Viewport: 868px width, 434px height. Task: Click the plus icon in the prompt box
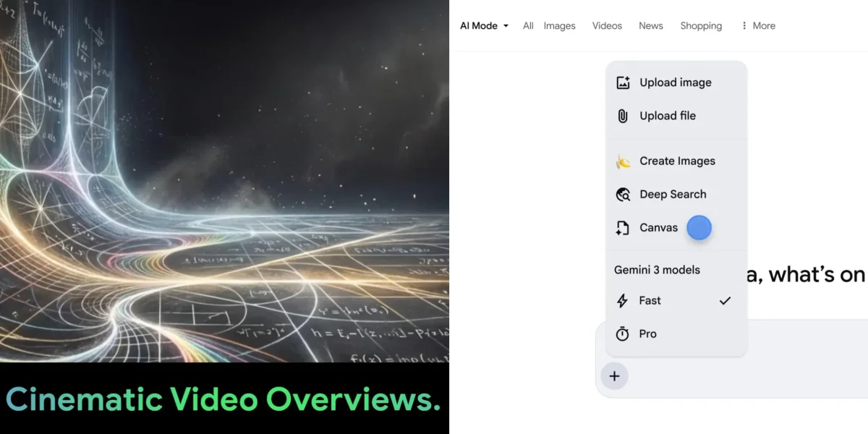pos(614,375)
